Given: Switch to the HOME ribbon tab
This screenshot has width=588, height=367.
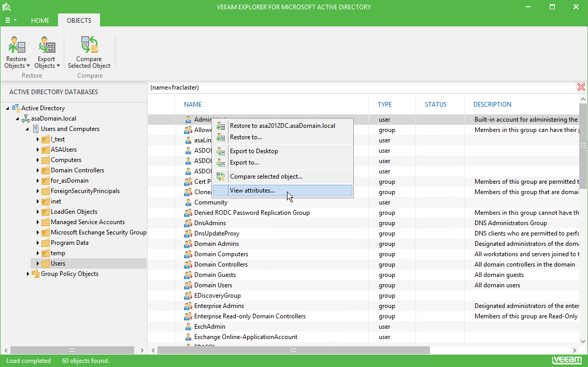Looking at the screenshot, I should point(40,20).
